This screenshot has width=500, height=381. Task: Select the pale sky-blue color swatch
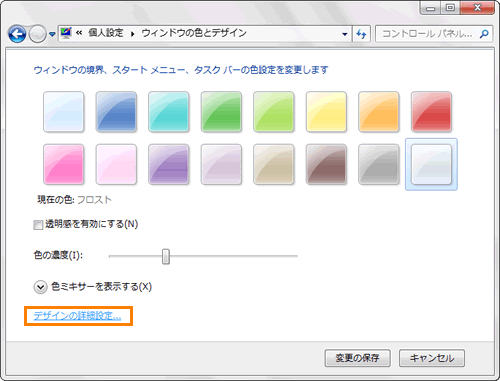coord(64,112)
